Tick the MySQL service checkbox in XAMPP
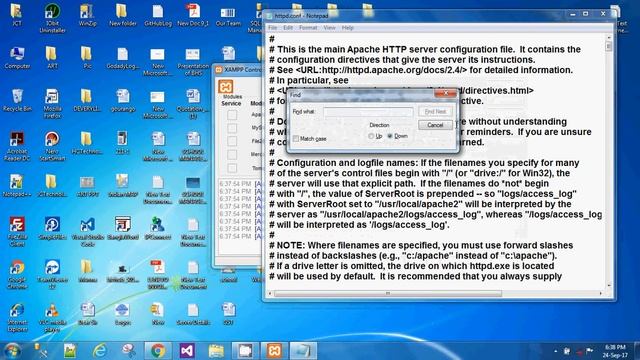 (x=232, y=128)
